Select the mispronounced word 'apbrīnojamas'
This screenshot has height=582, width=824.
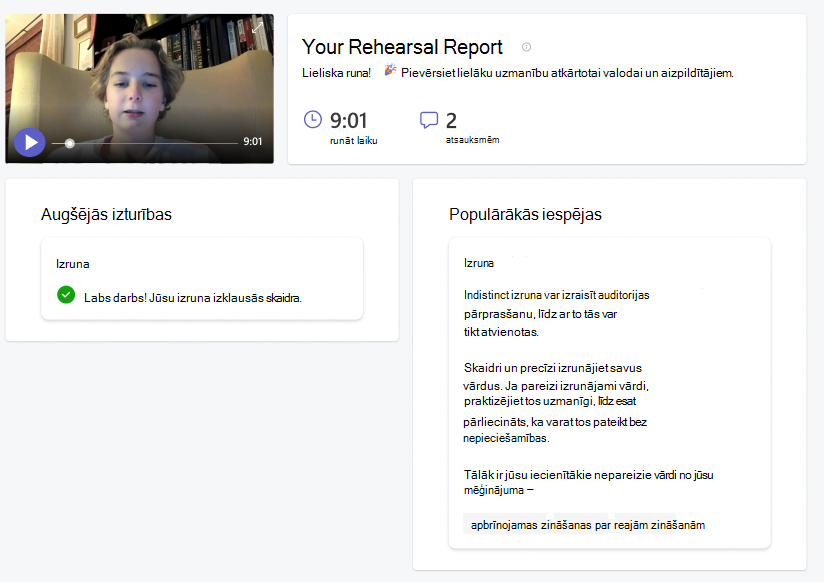point(504,525)
